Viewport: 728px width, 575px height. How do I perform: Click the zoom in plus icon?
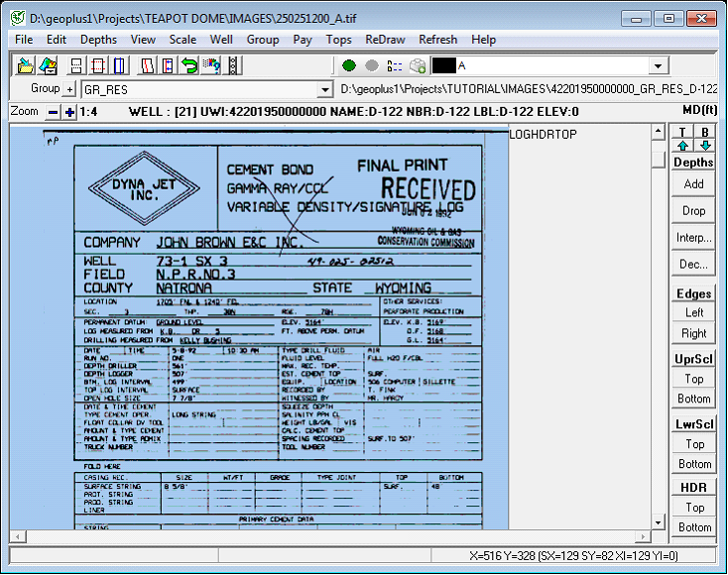pyautogui.click(x=69, y=112)
